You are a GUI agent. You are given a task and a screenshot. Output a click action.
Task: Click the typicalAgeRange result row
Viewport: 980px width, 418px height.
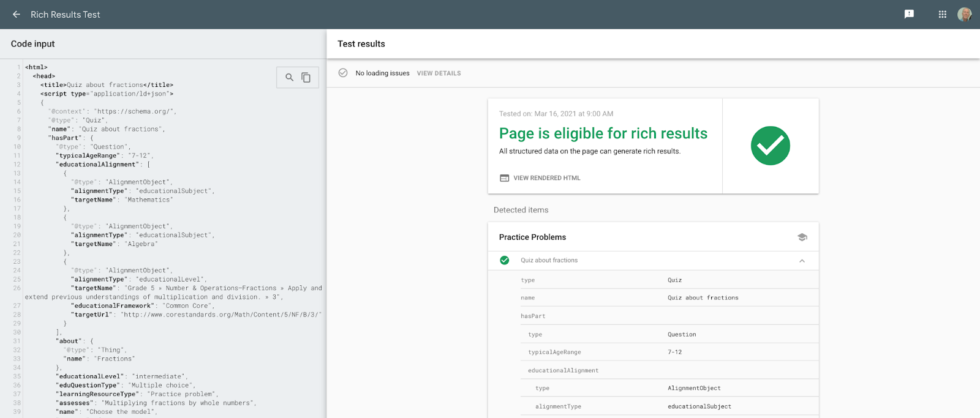click(554, 353)
